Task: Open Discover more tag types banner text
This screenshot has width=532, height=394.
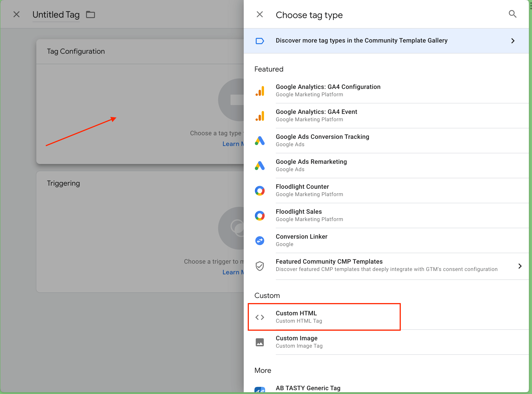Action: [362, 41]
